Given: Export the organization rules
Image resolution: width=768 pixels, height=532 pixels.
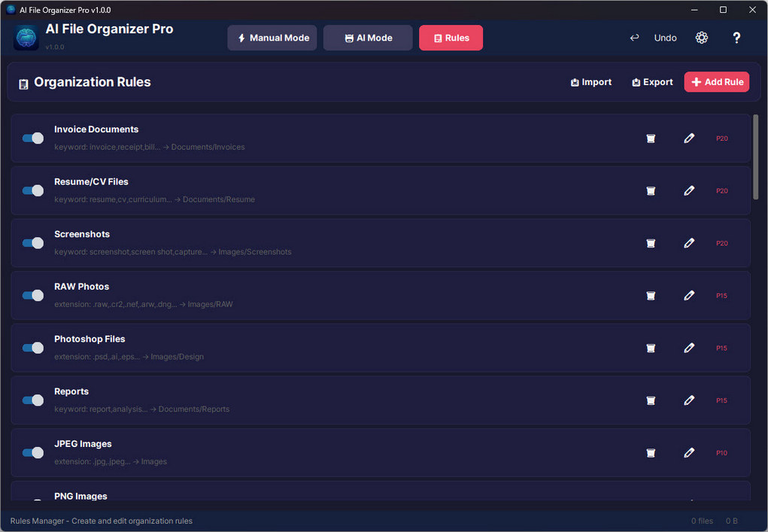Looking at the screenshot, I should click(x=651, y=82).
